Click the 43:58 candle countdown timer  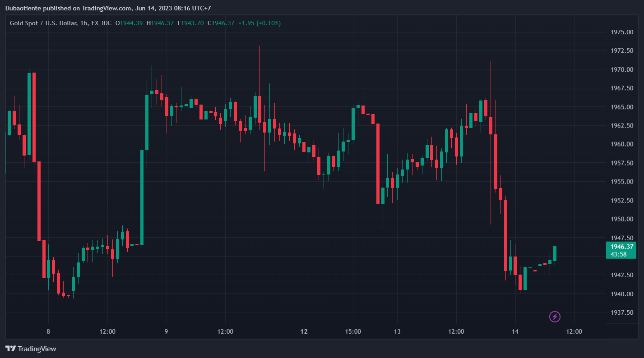point(618,254)
